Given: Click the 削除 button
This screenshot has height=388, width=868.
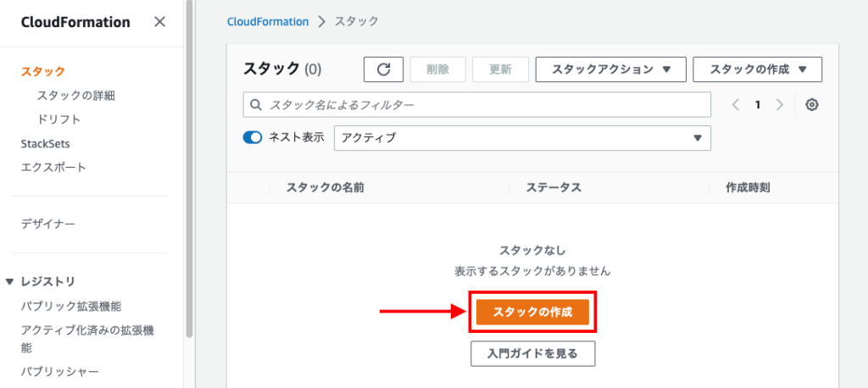Looking at the screenshot, I should pos(438,69).
